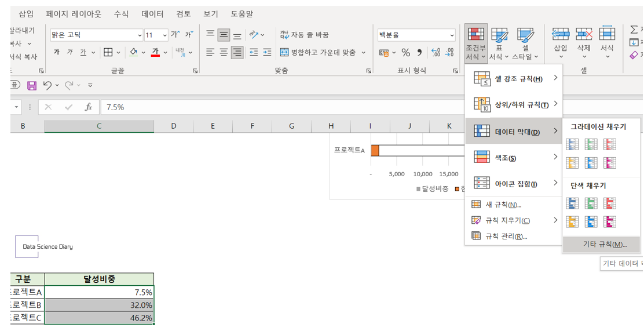Save the workbook
Screen dimensions: 644x331
coord(32,86)
